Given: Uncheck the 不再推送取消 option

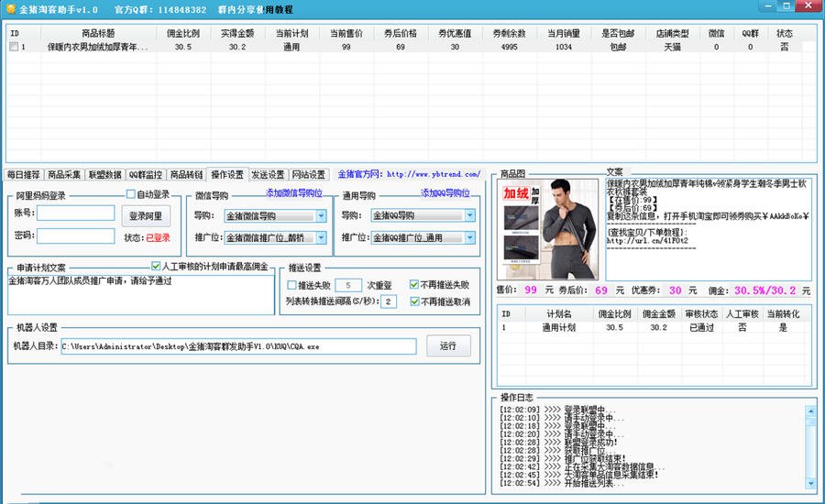Looking at the screenshot, I should pyautogui.click(x=414, y=301).
